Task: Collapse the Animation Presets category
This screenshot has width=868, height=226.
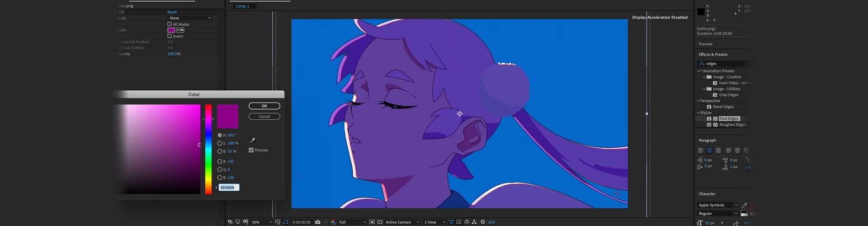Action: (x=698, y=71)
